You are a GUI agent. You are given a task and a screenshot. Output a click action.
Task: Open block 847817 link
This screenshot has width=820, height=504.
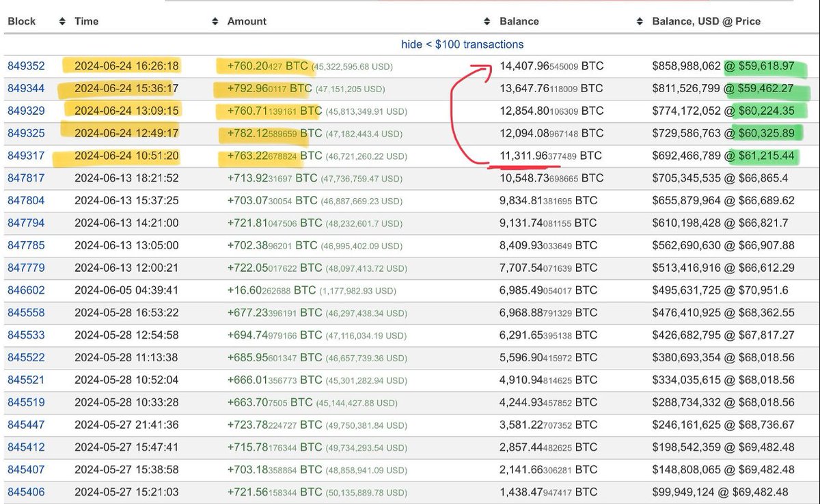(x=26, y=178)
